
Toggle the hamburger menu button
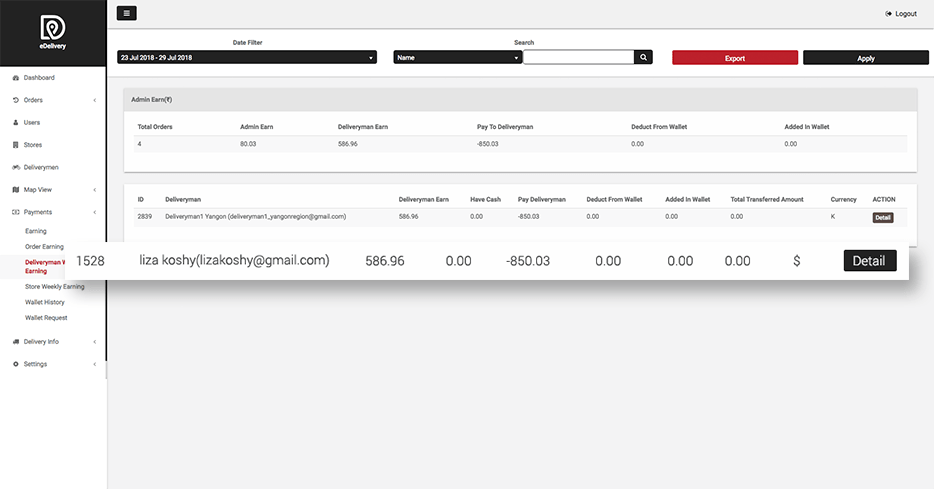click(x=126, y=13)
